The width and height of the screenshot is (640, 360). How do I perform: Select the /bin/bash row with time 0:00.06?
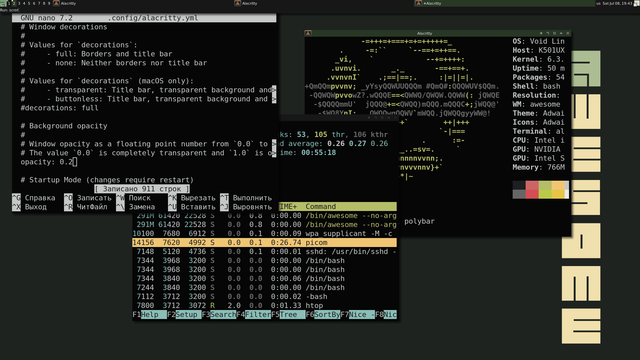264,278
